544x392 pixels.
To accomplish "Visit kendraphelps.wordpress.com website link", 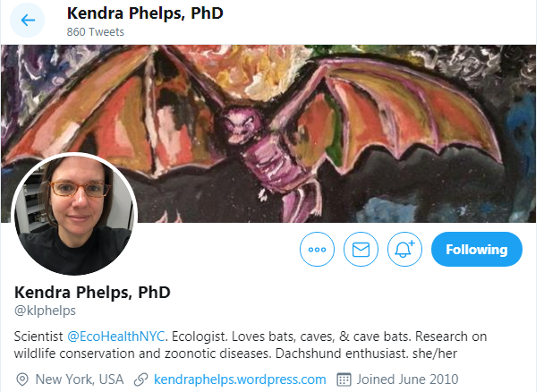I will pos(240,379).
